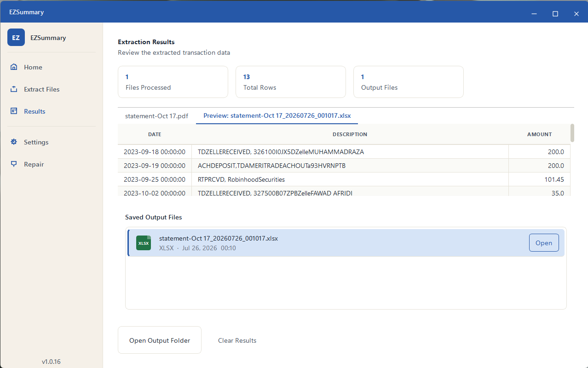The height and width of the screenshot is (368, 588).
Task: Click date cell 2023-09-25 00:00:00
Action: tap(155, 179)
